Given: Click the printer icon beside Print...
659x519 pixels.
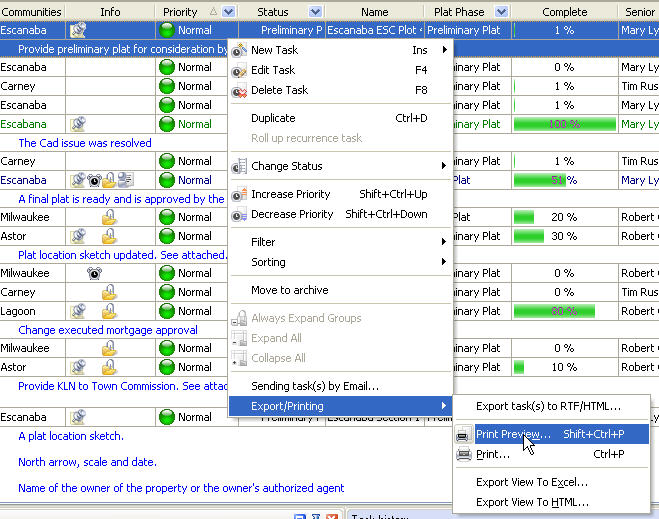Looking at the screenshot, I should 463,454.
